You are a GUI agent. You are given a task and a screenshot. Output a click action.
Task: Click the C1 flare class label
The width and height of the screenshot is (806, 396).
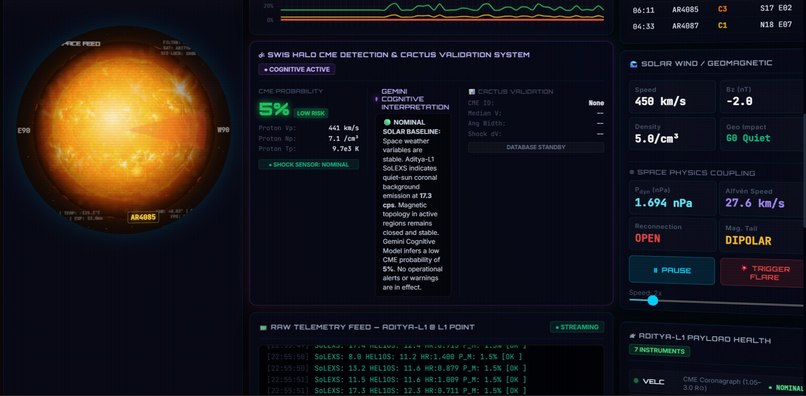(722, 25)
